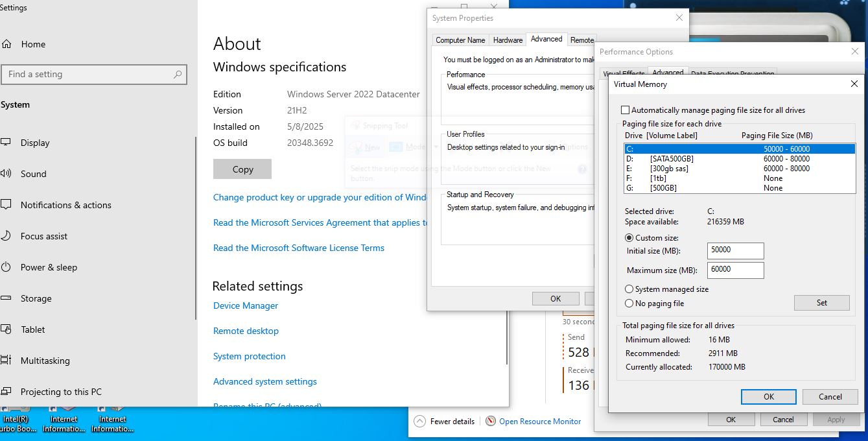
Task: Click the About page vertical scrollbar
Action: 507,324
